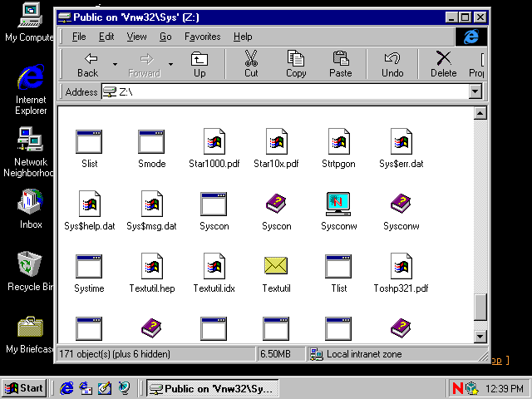
Task: Open the Back button history dropdown arrow
Action: point(115,64)
